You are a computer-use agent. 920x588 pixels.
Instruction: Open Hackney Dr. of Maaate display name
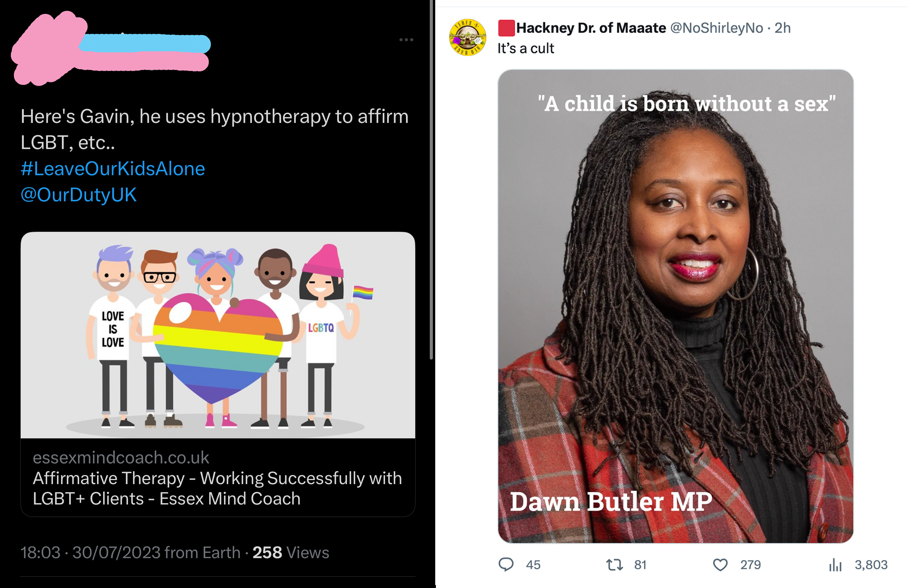click(591, 28)
